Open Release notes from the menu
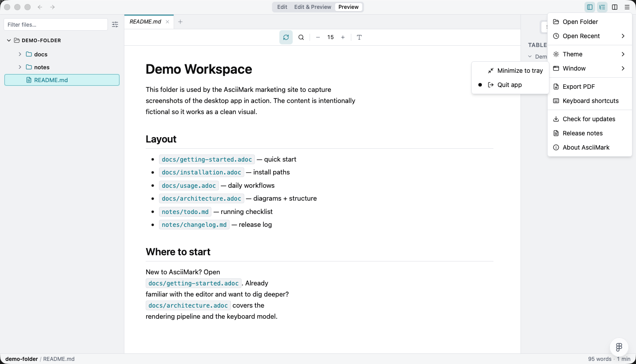 point(590,133)
